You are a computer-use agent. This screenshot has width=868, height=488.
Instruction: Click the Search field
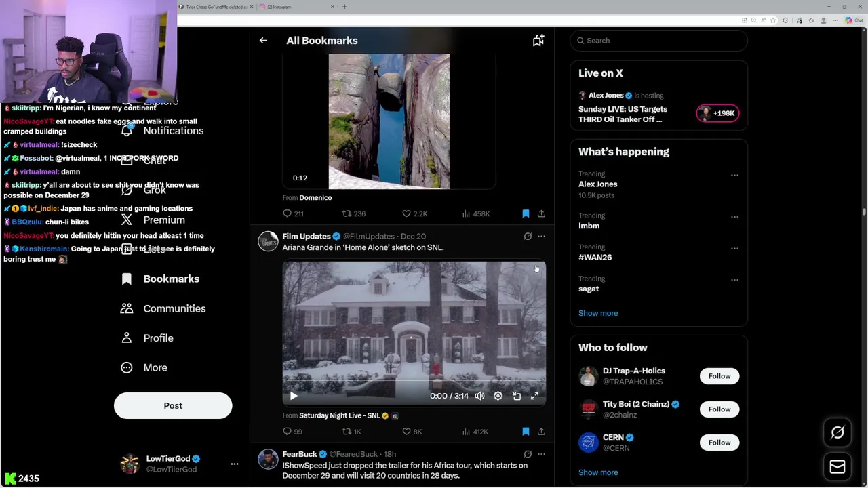658,41
